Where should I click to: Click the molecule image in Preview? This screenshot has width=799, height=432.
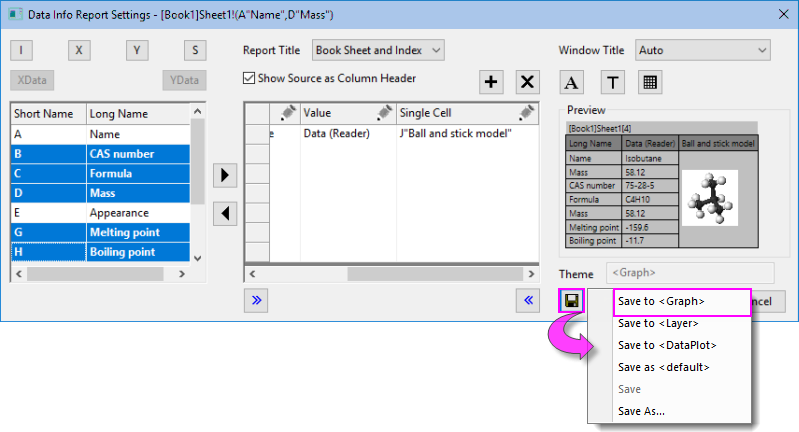pos(710,198)
